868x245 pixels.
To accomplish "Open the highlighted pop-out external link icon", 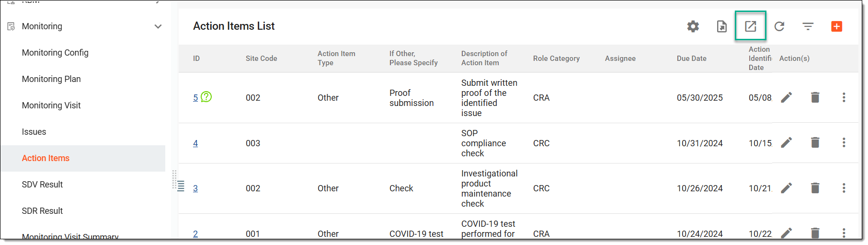I will click(x=751, y=26).
